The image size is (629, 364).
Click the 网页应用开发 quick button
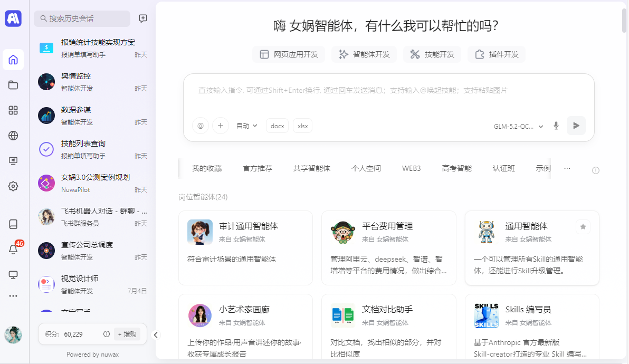[x=289, y=54]
